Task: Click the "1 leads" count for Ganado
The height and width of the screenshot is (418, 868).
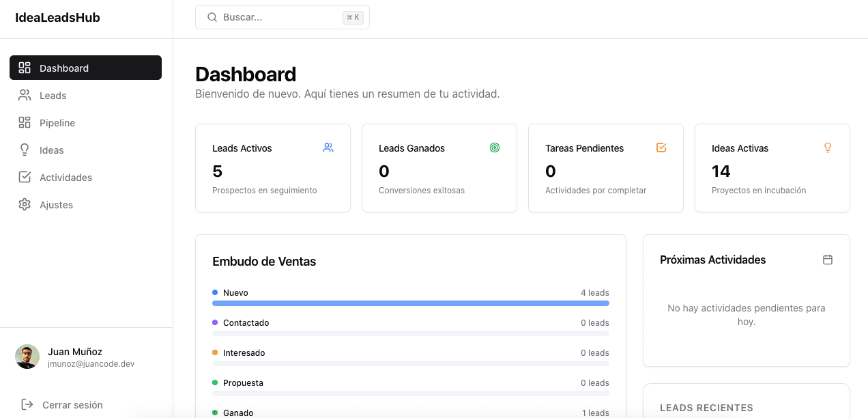Action: click(596, 413)
